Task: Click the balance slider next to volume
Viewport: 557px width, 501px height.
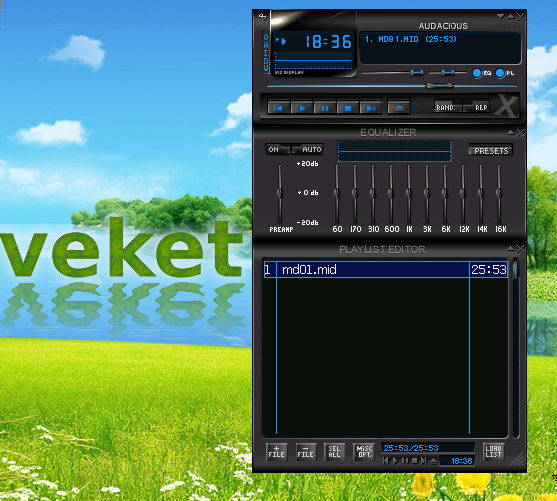Action: point(448,73)
